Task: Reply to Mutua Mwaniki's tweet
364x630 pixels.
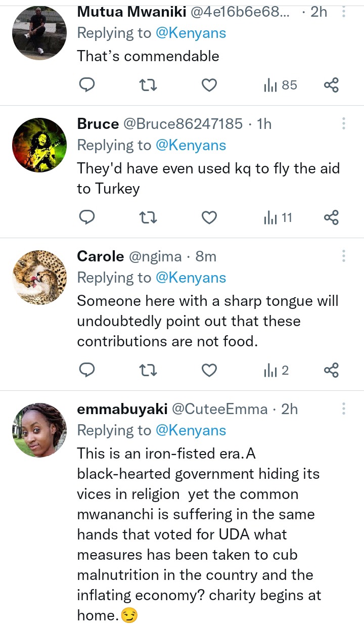Action: (87, 85)
